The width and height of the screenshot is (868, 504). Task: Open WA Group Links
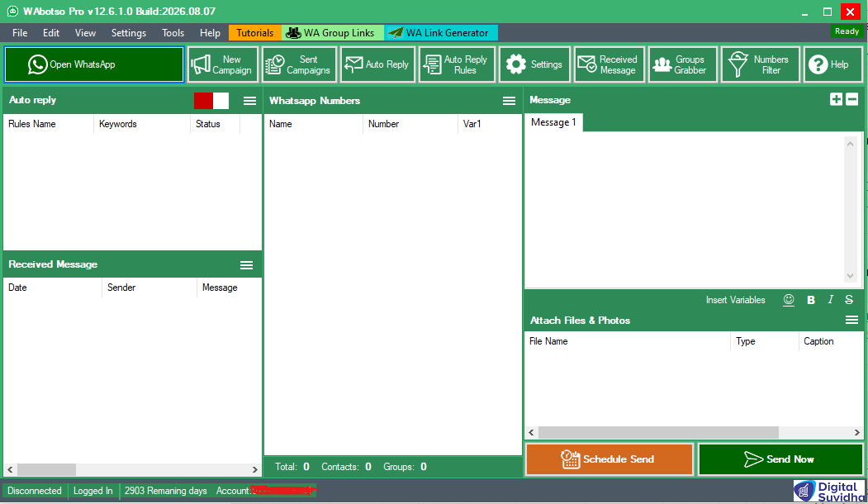pyautogui.click(x=333, y=33)
